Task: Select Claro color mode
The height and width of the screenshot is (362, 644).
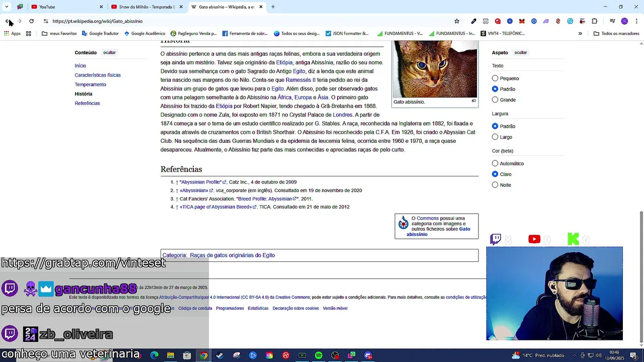Action: pyautogui.click(x=495, y=174)
